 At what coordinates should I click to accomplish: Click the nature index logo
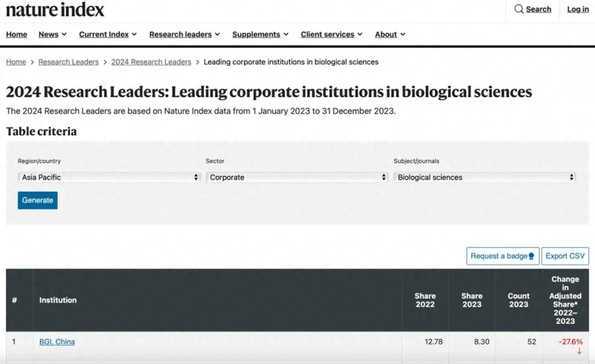[x=55, y=10]
